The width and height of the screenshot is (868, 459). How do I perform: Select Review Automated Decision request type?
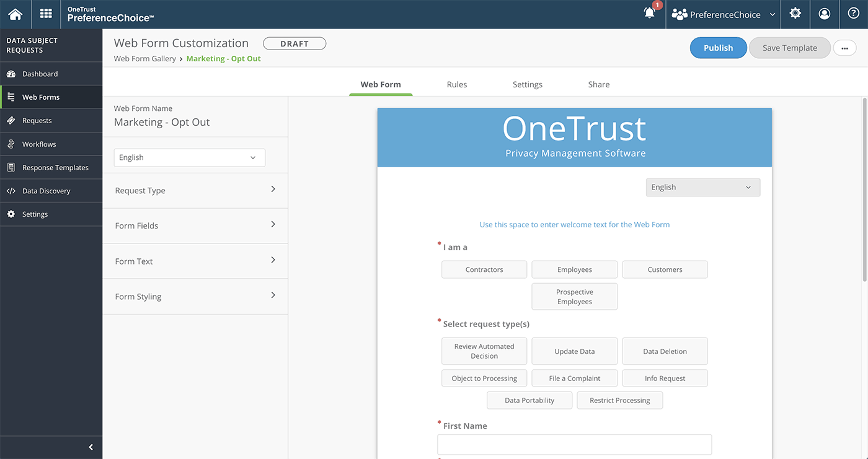(x=484, y=351)
